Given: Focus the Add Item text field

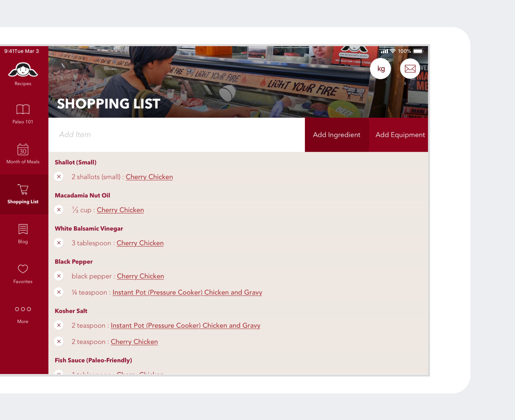Looking at the screenshot, I should pyautogui.click(x=177, y=135).
